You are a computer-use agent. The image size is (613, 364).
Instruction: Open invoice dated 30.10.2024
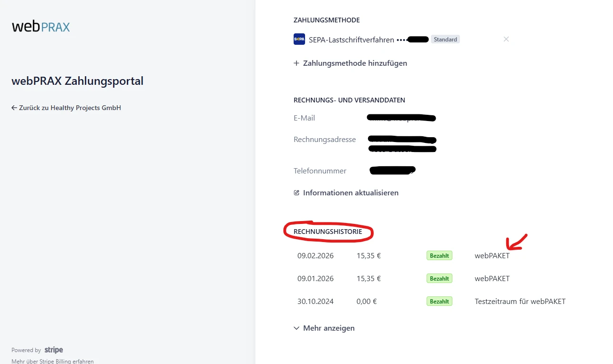tap(316, 302)
